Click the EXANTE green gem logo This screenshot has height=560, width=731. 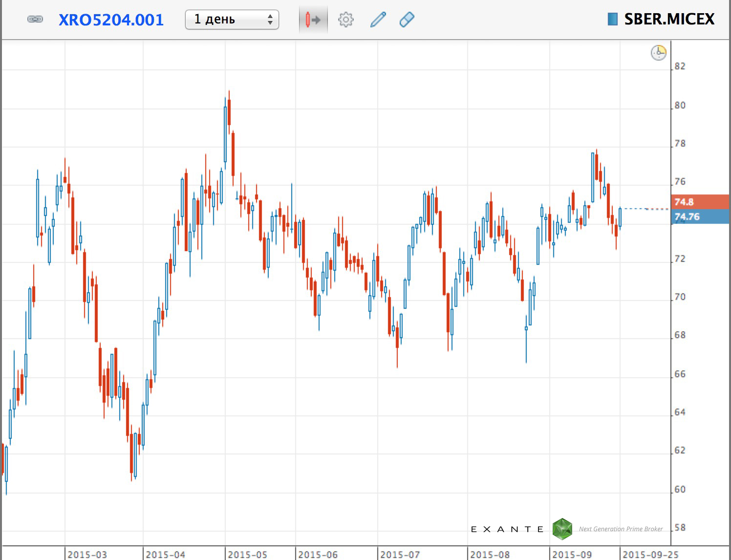562,529
